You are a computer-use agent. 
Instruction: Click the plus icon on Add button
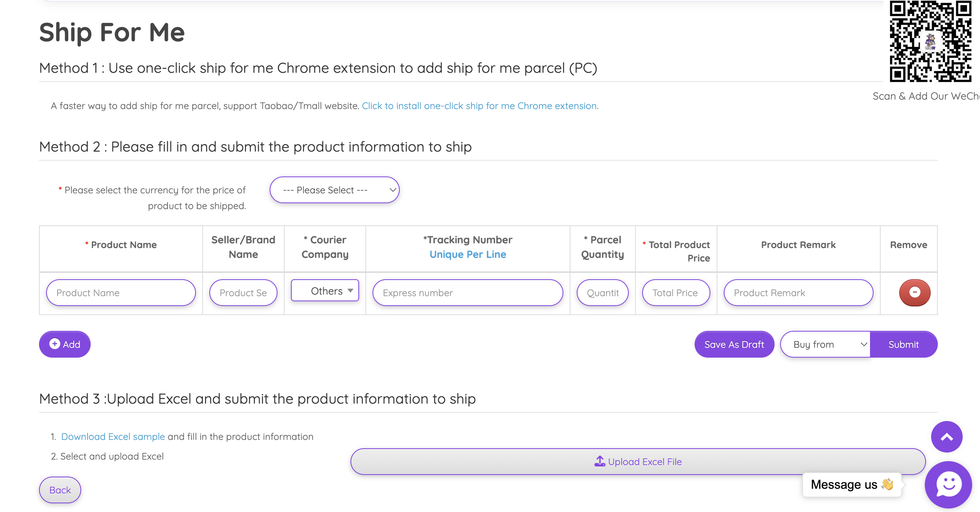coord(55,344)
